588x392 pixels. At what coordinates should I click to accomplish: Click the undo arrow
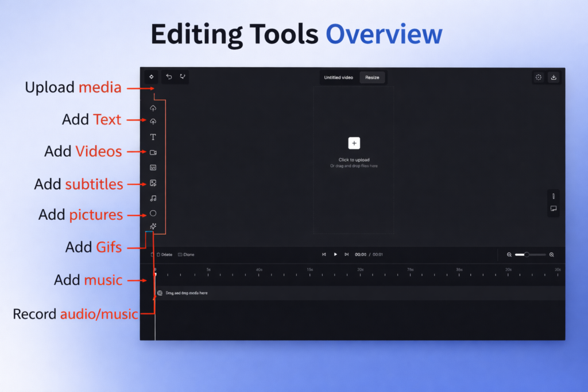click(x=169, y=76)
